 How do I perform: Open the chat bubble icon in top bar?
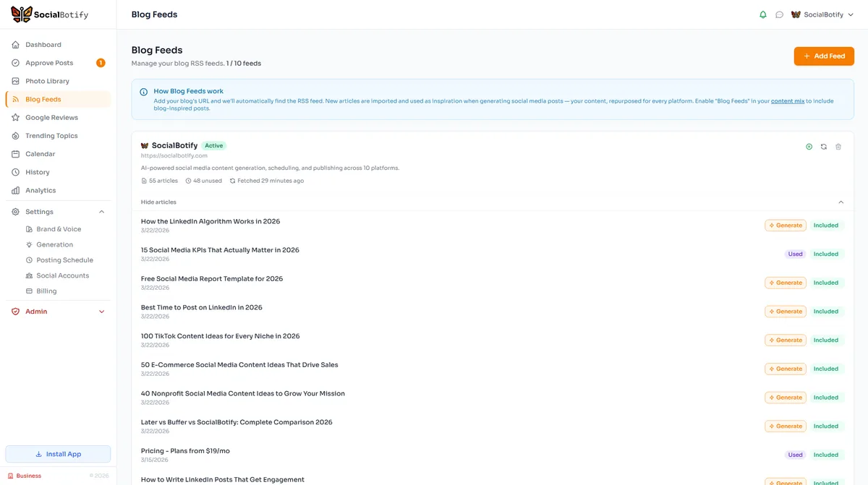click(x=780, y=14)
